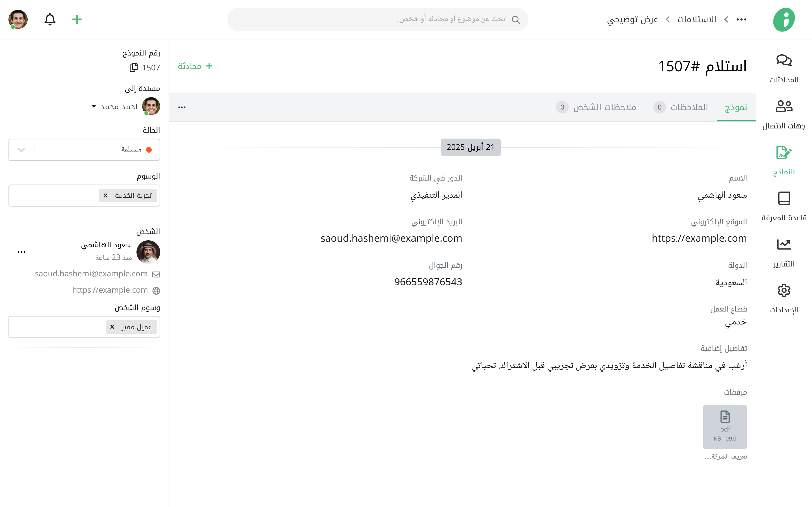Open breadcrumb more options ellipsis

pyautogui.click(x=741, y=19)
